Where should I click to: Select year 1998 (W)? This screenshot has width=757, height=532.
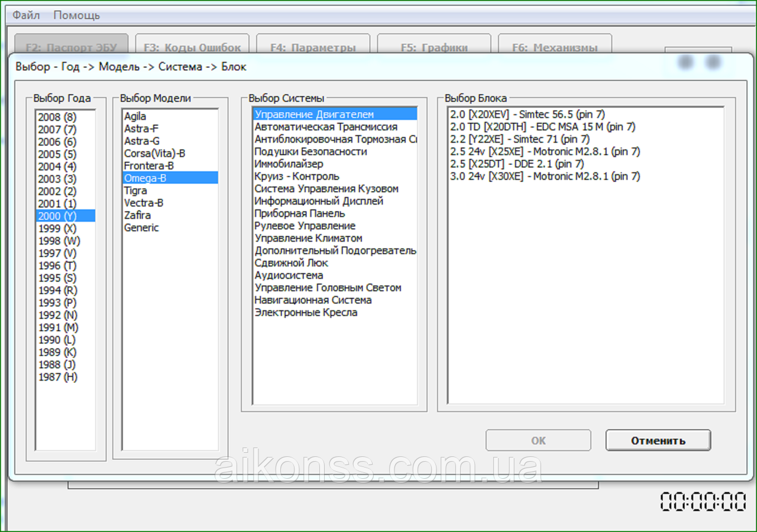pos(65,241)
